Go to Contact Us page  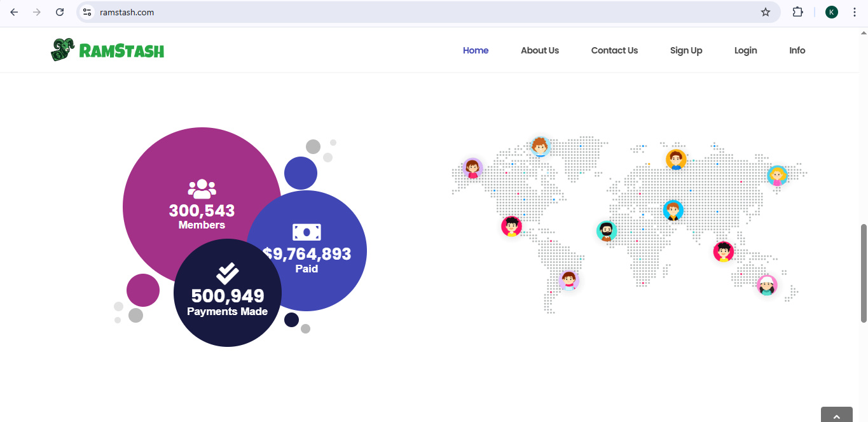[614, 50]
